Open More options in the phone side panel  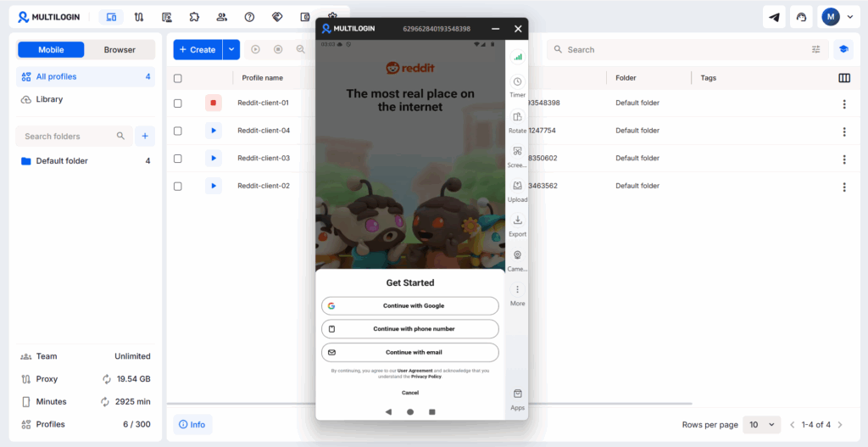517,295
